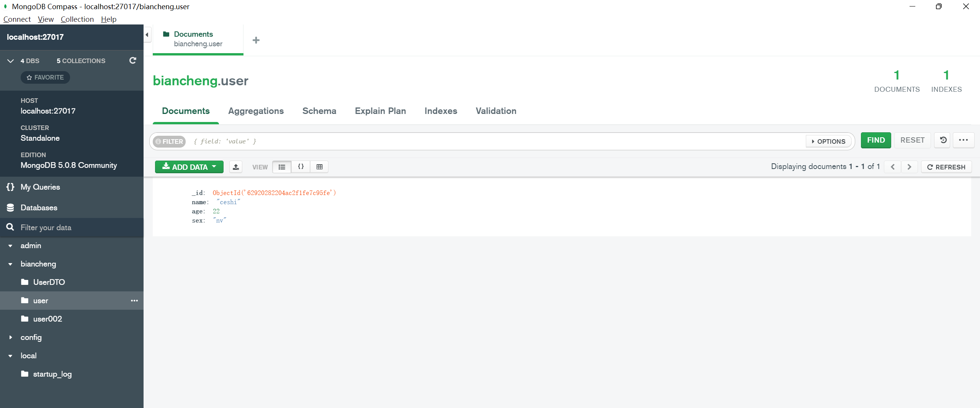The image size is (980, 408).
Task: Switch to Schema tab
Action: (x=319, y=111)
